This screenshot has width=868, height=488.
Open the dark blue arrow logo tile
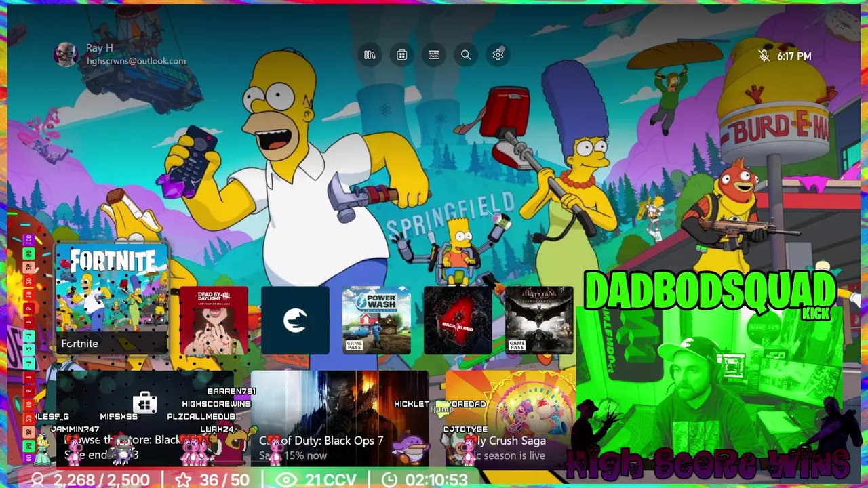295,321
